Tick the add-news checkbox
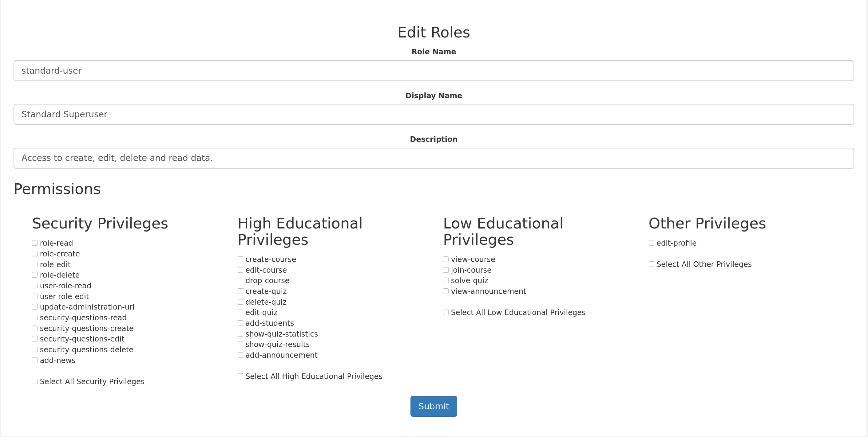Image resolution: width=868 pixels, height=437 pixels. 35,360
